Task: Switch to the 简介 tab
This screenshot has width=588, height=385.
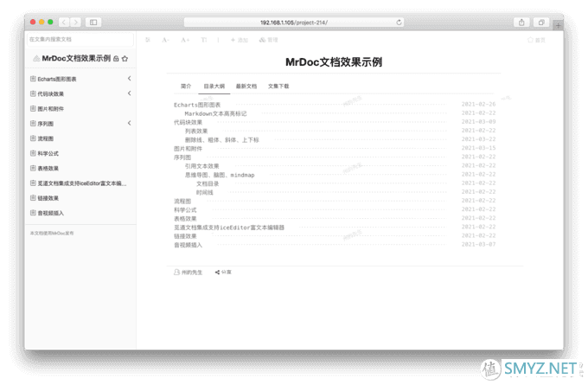Action: [x=186, y=86]
